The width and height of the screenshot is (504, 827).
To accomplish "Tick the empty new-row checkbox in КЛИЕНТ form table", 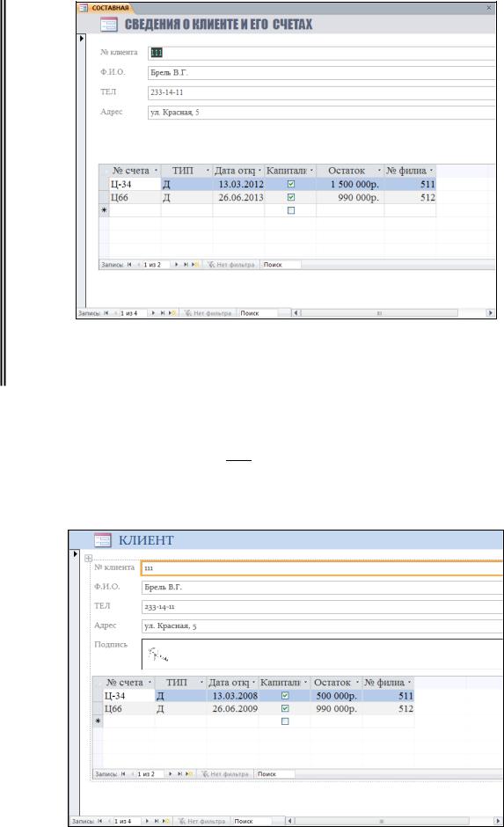I will [x=285, y=721].
